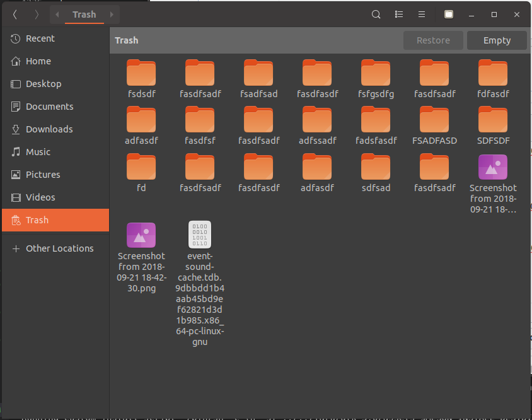Maximize the Trash window
The image size is (532, 420).
pos(494,15)
